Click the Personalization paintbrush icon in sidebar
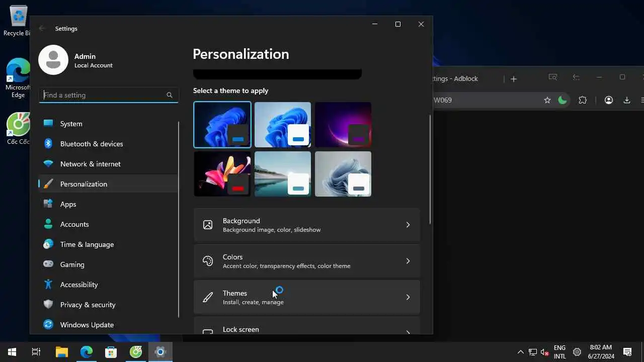644x362 pixels. click(x=48, y=184)
